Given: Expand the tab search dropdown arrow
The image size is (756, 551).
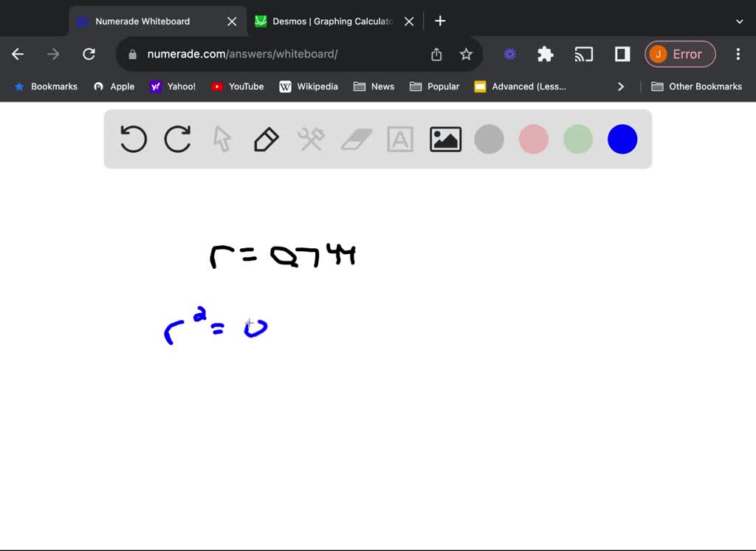Looking at the screenshot, I should click(739, 21).
